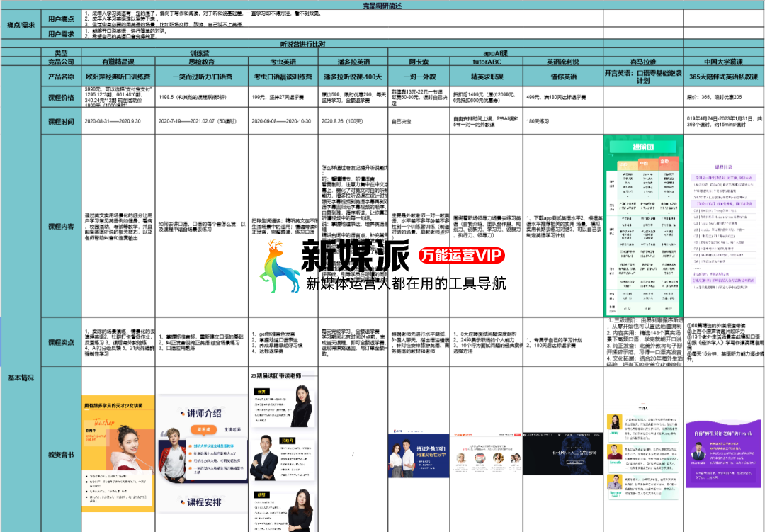Image resolution: width=765 pixels, height=532 pixels.
Task: Click date cell '2020-08-31——2020.9.30'
Action: click(118, 121)
